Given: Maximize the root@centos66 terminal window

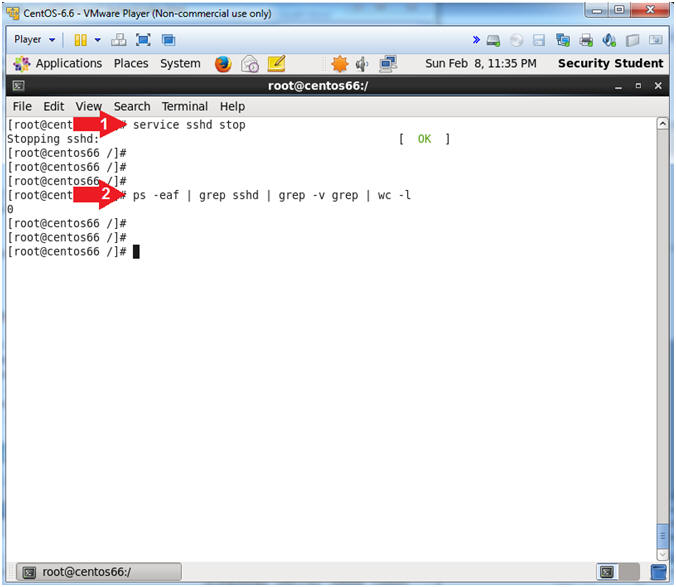Looking at the screenshot, I should tap(638, 86).
